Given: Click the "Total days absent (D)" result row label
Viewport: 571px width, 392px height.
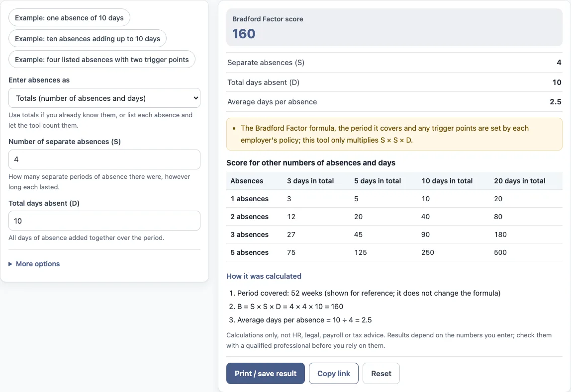Looking at the screenshot, I should [x=263, y=82].
